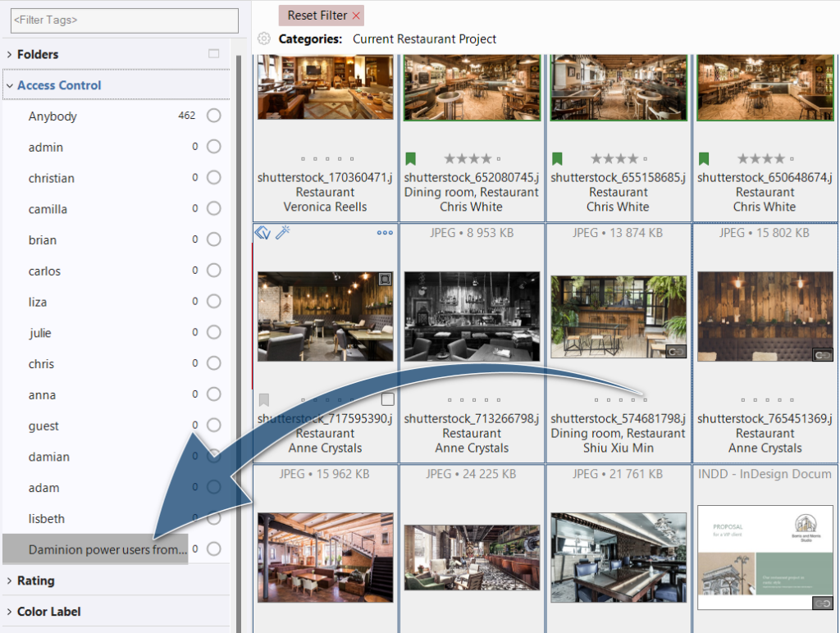
Task: Click the Reset Filter button
Action: tap(317, 16)
